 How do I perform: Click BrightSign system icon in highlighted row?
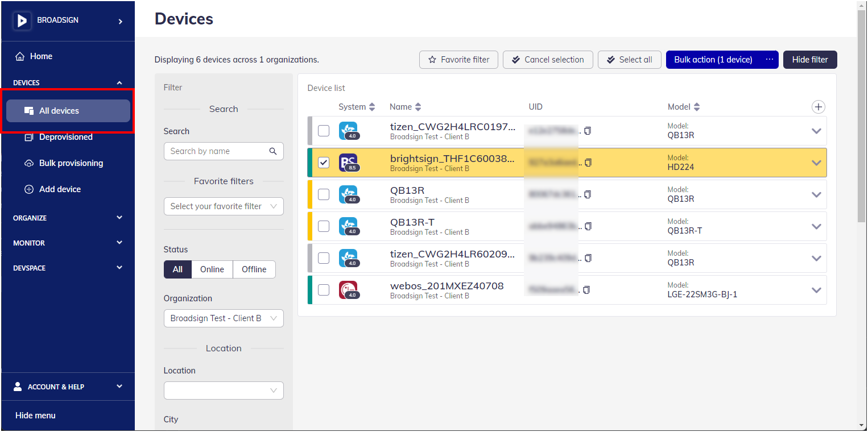[349, 163]
